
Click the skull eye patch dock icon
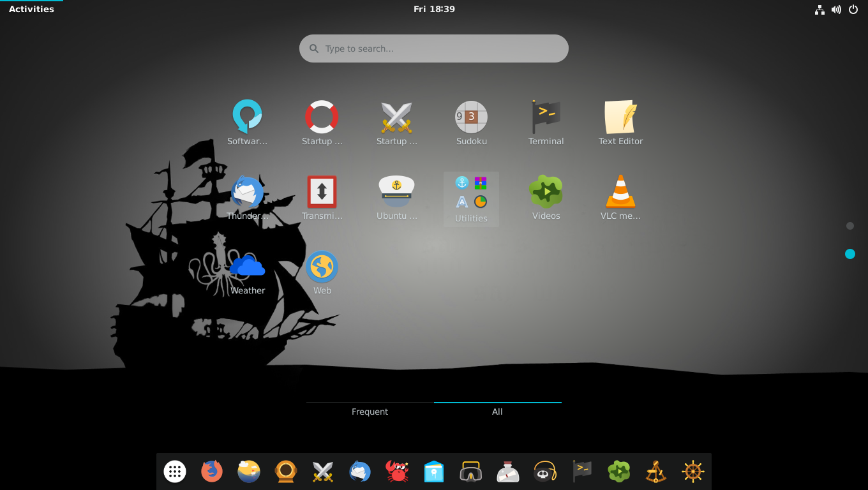[x=545, y=471]
